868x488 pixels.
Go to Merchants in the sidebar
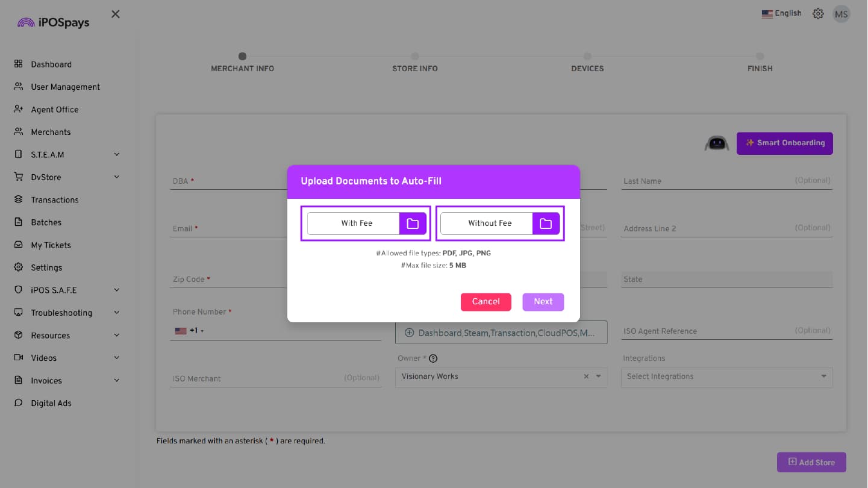click(51, 132)
